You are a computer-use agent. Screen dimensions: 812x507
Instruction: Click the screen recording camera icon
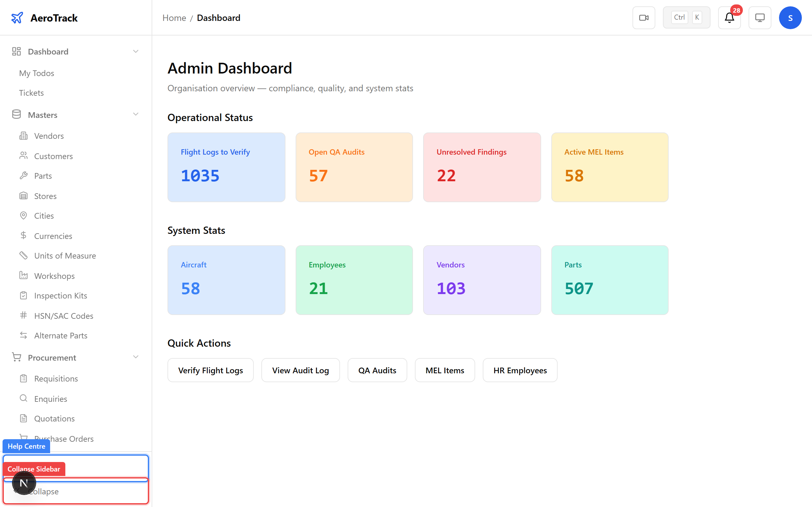(x=644, y=17)
